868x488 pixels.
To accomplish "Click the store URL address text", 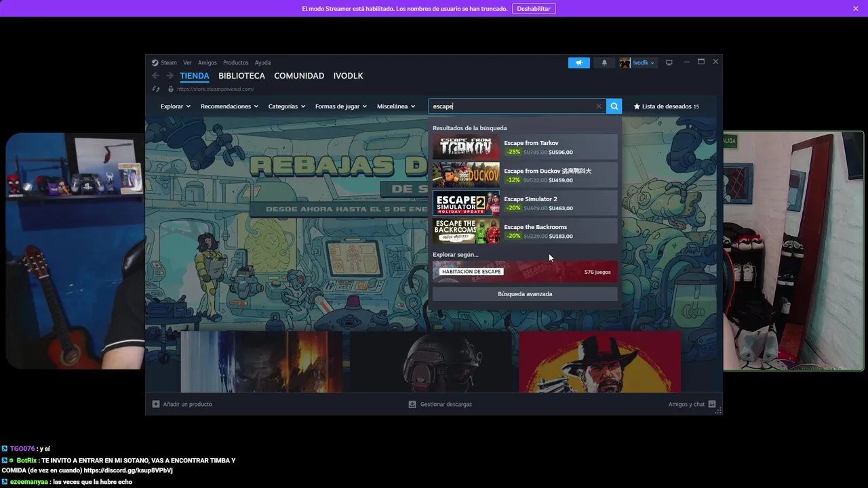I will click(215, 89).
